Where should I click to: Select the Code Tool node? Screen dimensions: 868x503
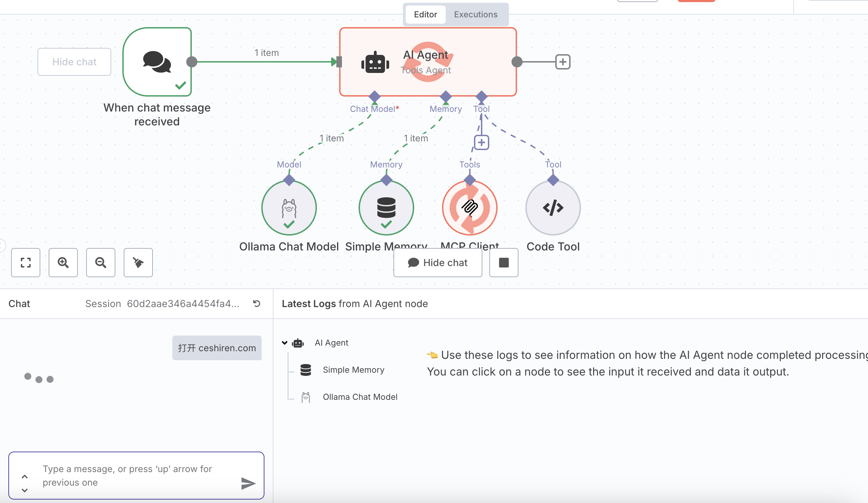point(553,208)
